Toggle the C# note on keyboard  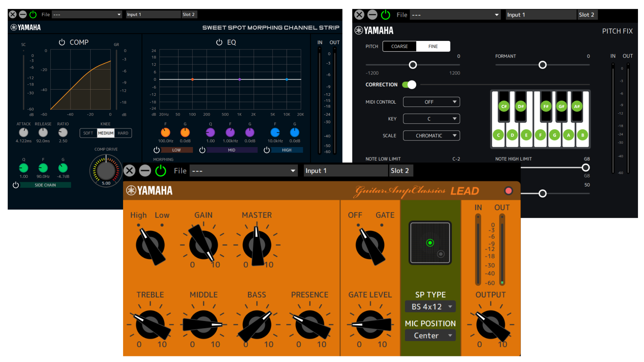pos(504,107)
